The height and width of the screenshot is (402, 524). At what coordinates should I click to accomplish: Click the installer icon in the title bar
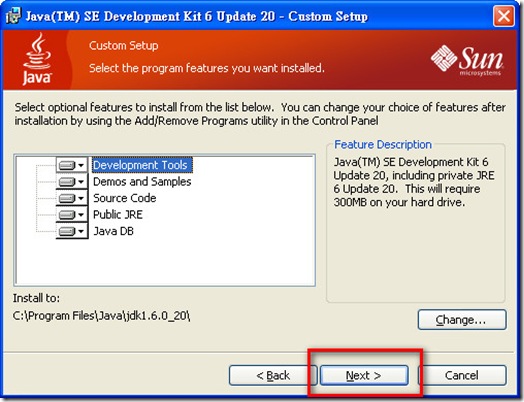click(13, 16)
